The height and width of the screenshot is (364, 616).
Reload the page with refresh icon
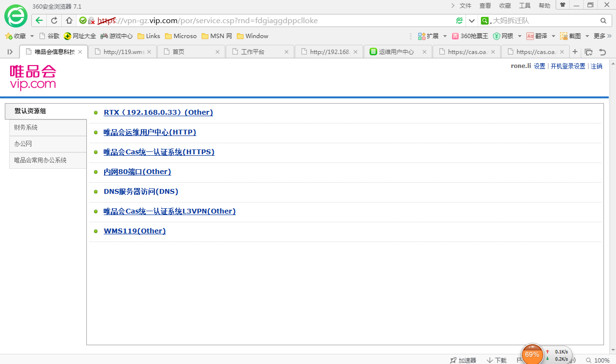pyautogui.click(x=54, y=20)
